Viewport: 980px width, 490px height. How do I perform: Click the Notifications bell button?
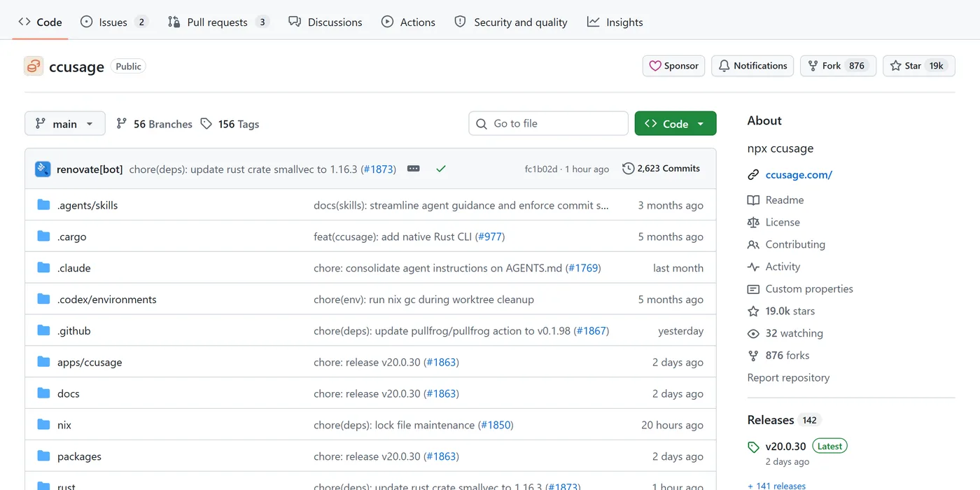(x=752, y=66)
